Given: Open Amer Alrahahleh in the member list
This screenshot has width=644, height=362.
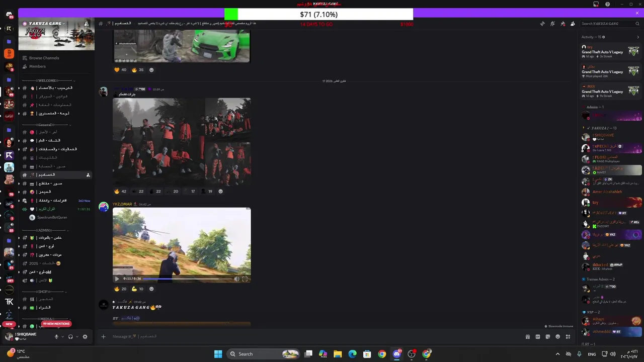Looking at the screenshot, I should (x=612, y=192).
